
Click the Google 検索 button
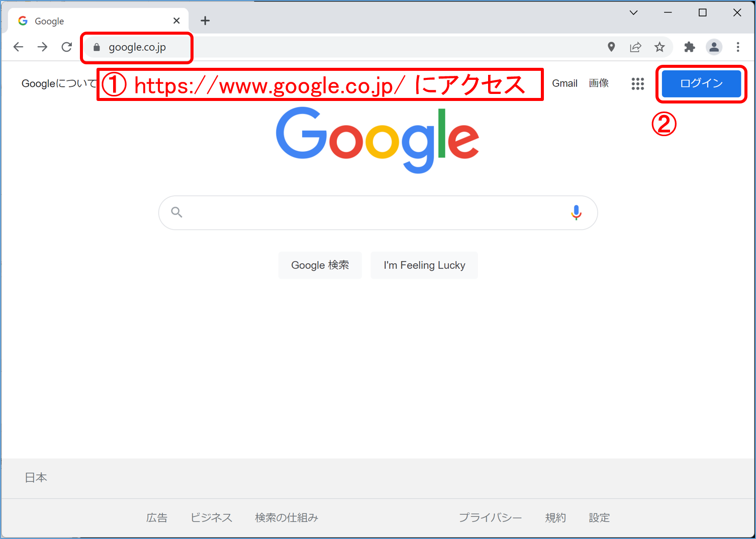click(320, 265)
